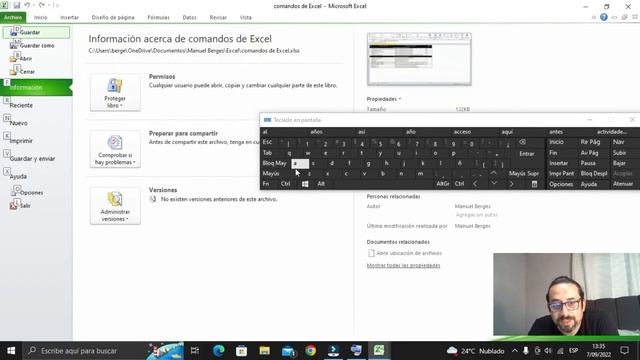Show hidden icons in system tray
The image size is (640, 360).
point(514,351)
